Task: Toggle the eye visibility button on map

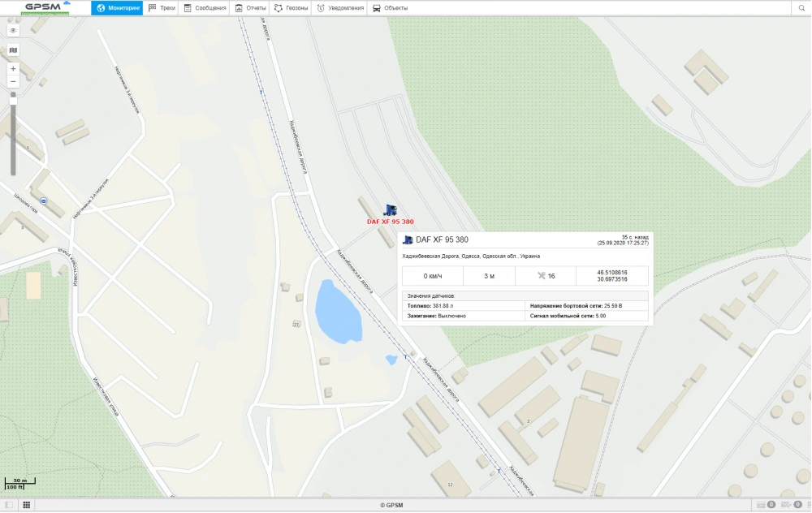Action: point(13,30)
